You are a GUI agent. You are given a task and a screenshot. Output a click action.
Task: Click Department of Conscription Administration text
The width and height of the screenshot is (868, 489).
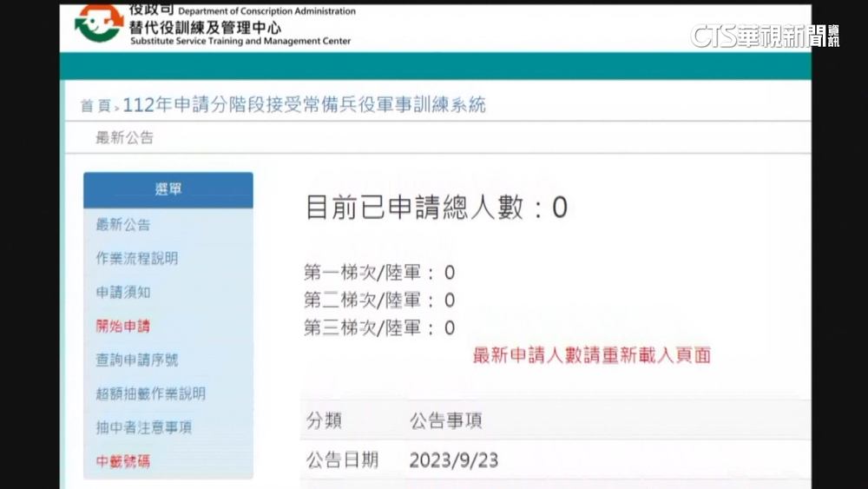266,11
